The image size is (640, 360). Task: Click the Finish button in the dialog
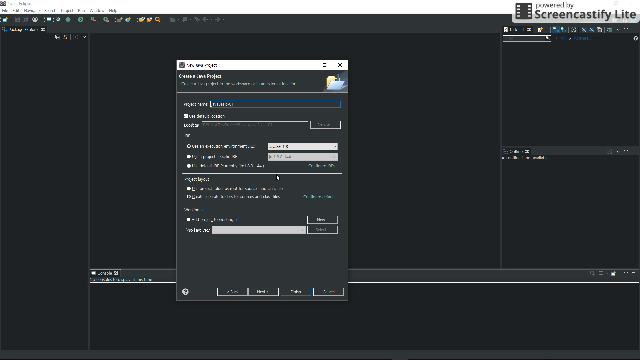[x=296, y=291]
